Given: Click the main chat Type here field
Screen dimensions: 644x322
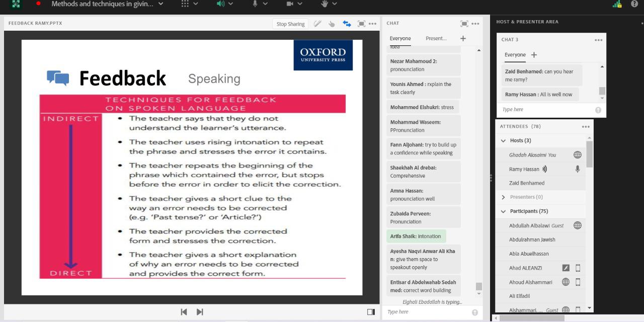Looking at the screenshot, I should [428, 312].
